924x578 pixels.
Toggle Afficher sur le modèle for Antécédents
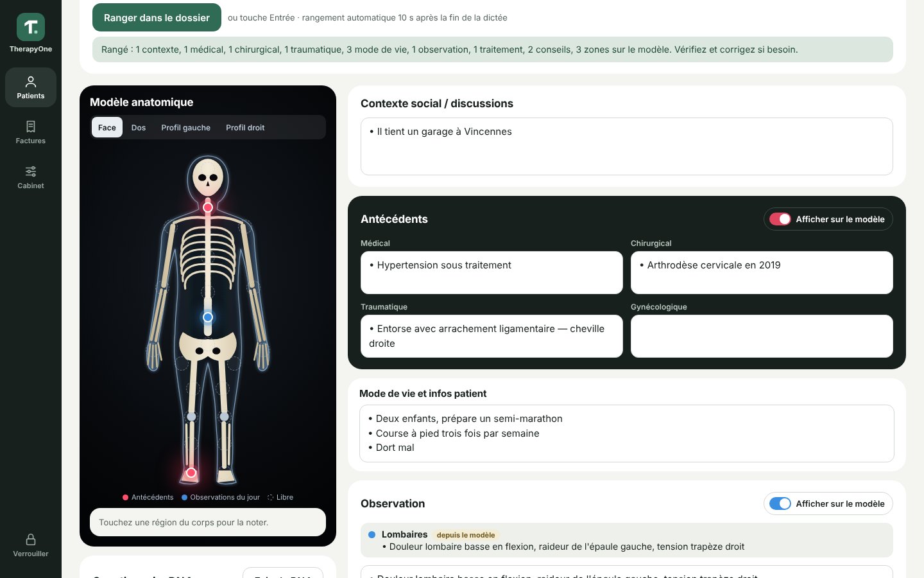coord(780,219)
